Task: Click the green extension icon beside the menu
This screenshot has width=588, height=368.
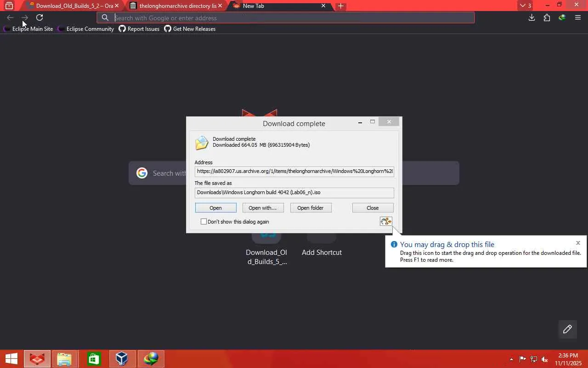Action: (x=562, y=17)
